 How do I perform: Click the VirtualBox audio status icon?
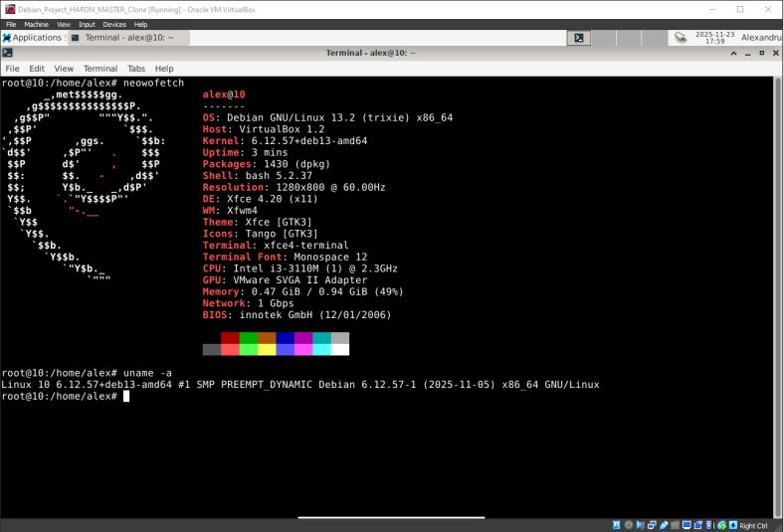point(640,525)
